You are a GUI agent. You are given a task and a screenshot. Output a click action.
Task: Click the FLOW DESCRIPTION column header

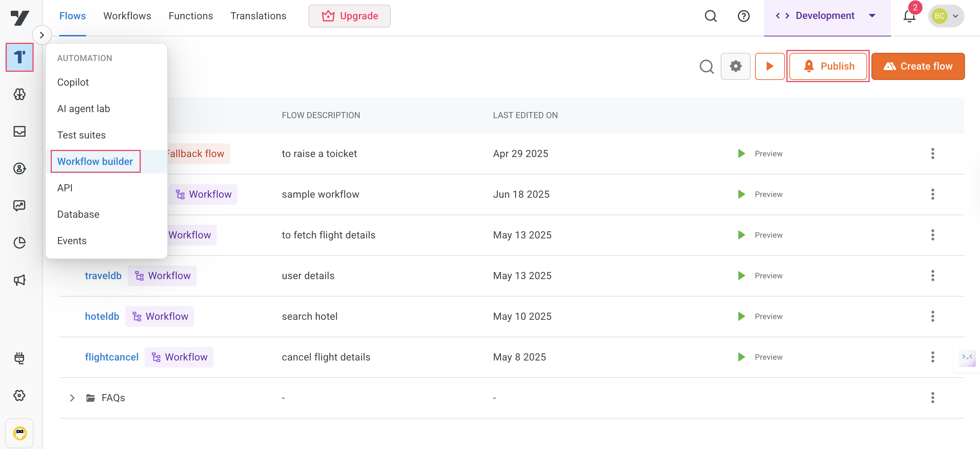pos(321,115)
